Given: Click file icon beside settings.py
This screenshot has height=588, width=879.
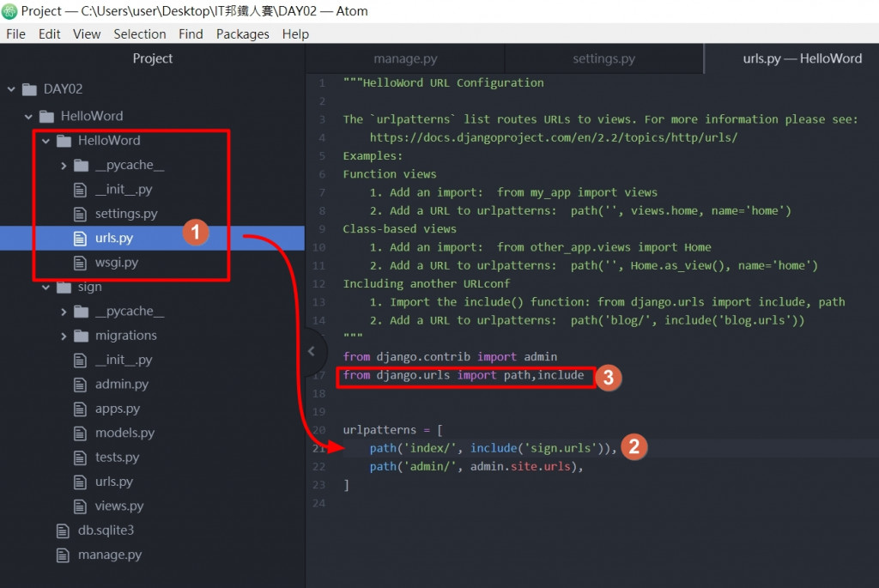Looking at the screenshot, I should point(80,214).
